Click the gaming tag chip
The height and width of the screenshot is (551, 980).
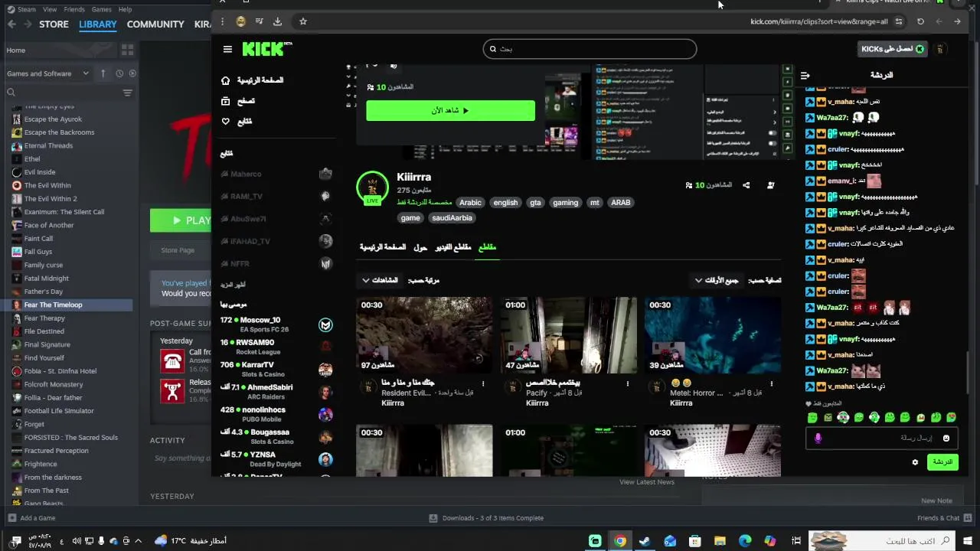click(x=566, y=203)
